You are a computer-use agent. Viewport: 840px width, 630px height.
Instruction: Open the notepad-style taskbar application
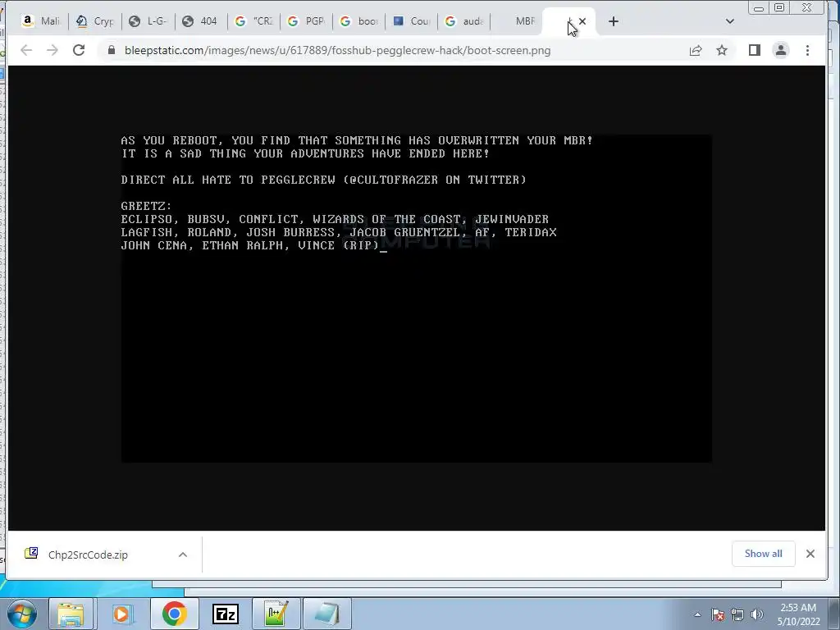[326, 614]
